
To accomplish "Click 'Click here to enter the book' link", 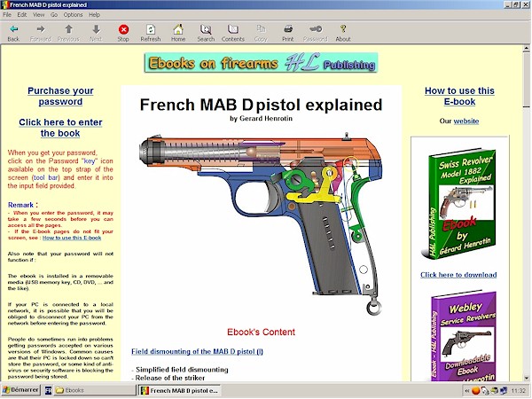I will tap(60, 128).
